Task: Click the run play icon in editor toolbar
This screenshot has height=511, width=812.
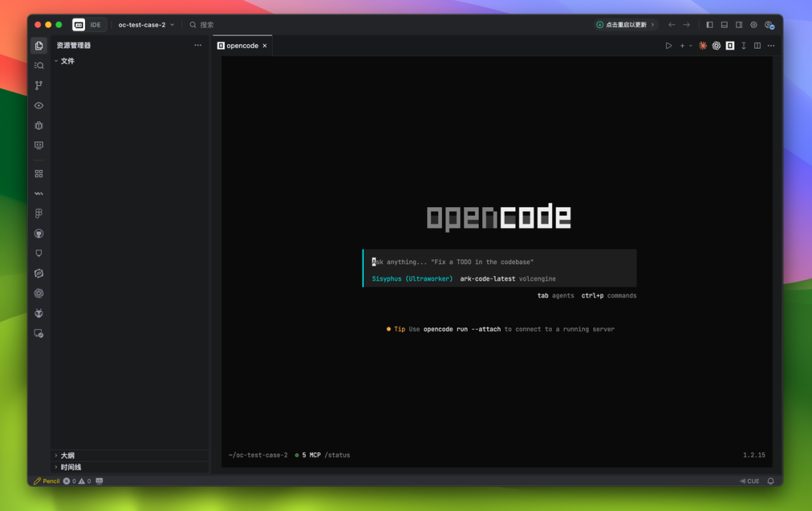Action: 668,46
